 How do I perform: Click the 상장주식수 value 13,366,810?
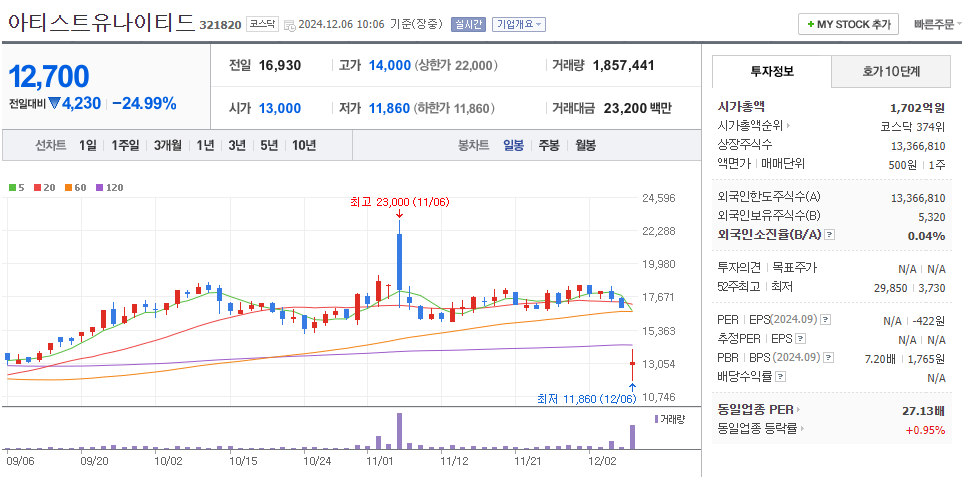tap(918, 146)
